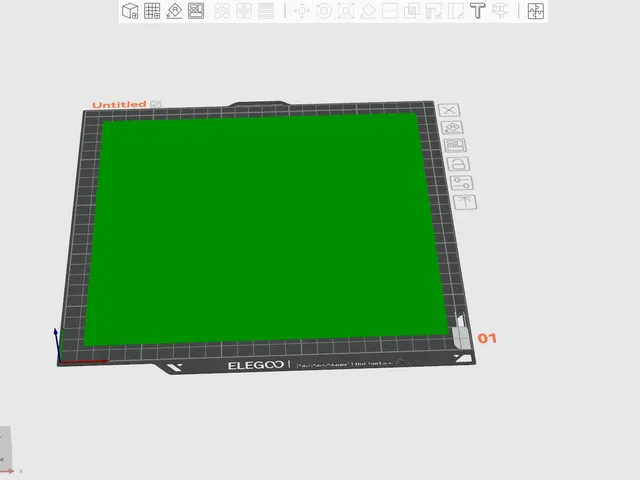Click the Split to parts icon
640x480 pixels.
pos(244,11)
